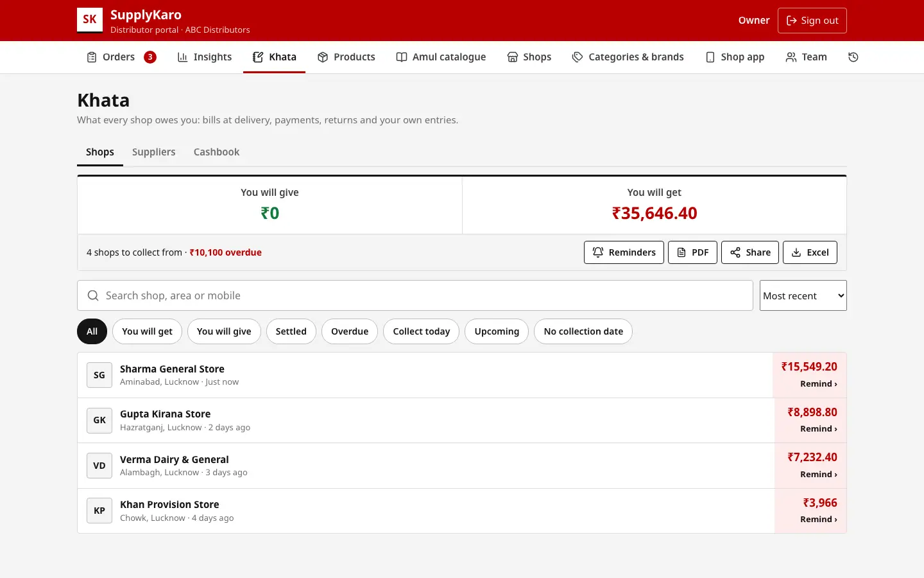Screen dimensions: 924x578
Task: Click the Share button
Action: coord(750,252)
